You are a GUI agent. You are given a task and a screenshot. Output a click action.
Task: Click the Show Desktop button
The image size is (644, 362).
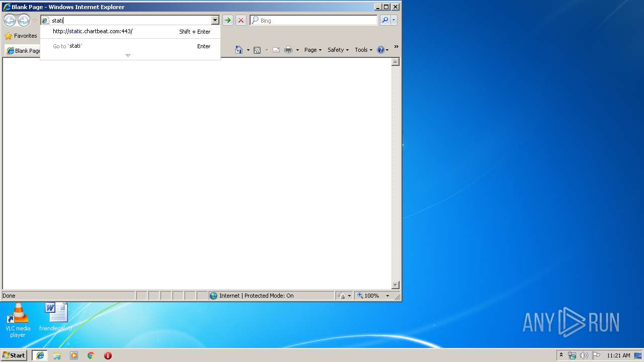point(639,355)
